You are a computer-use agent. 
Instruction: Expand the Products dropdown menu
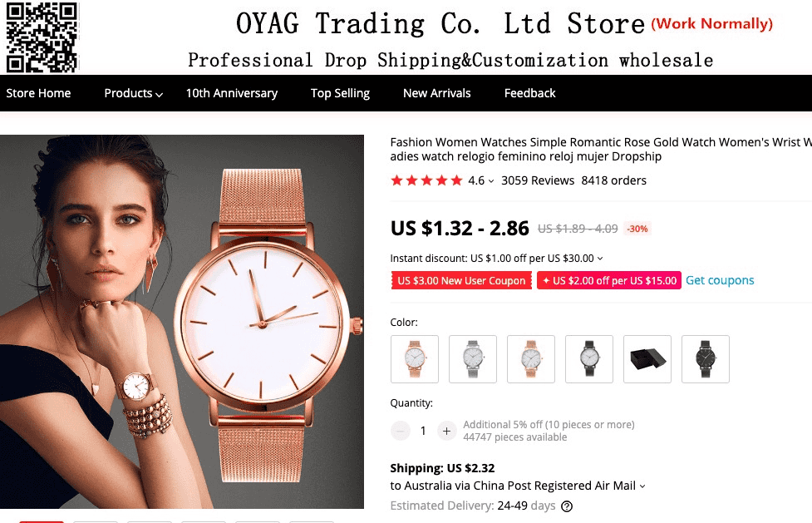tap(133, 93)
